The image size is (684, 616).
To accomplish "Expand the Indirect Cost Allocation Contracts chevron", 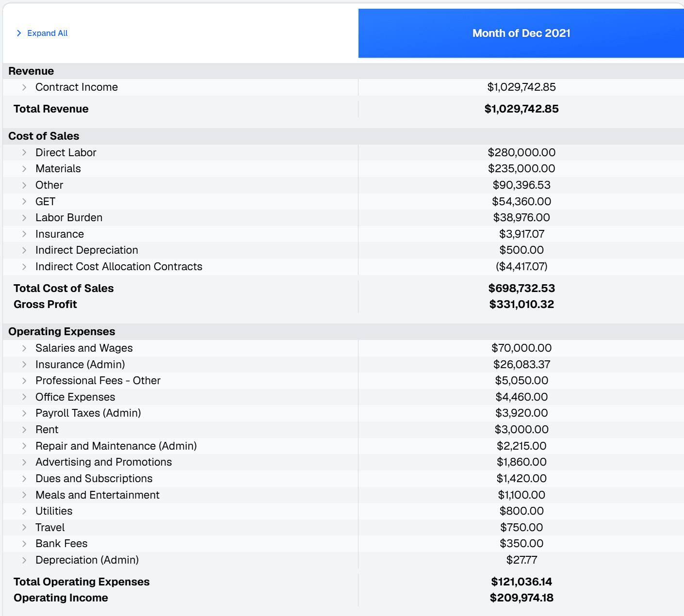I will click(x=24, y=267).
